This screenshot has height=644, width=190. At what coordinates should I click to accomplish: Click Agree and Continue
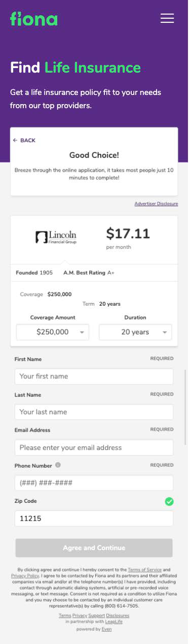click(94, 548)
